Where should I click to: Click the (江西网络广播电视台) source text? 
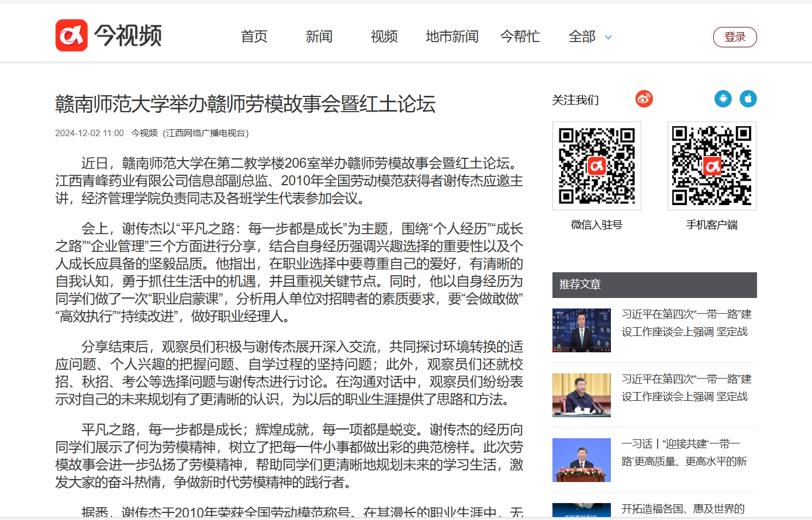pyautogui.click(x=206, y=133)
